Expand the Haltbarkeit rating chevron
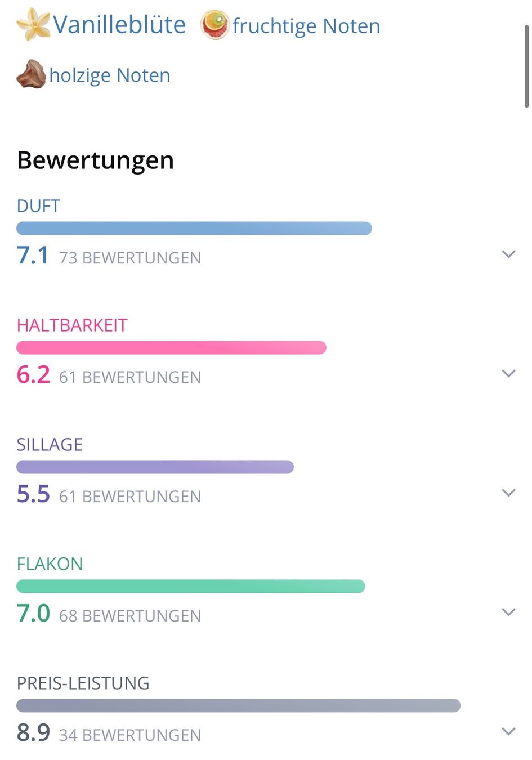 [508, 373]
